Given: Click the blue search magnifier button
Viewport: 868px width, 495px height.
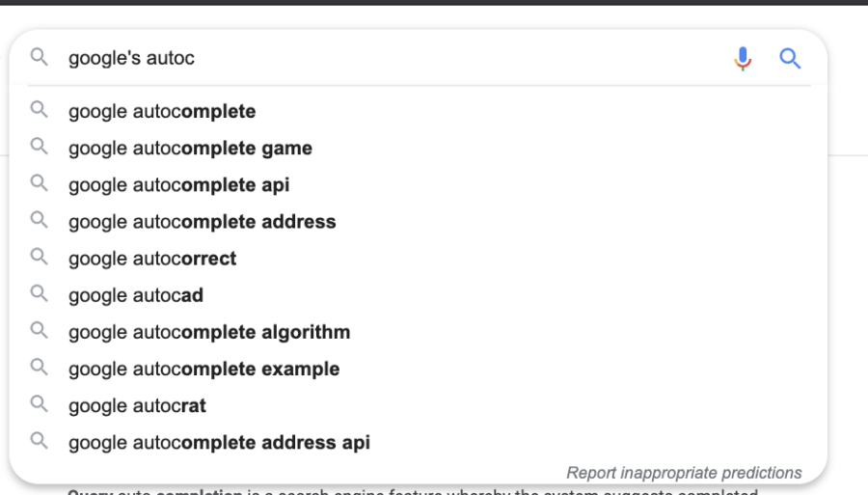Looking at the screenshot, I should (790, 58).
